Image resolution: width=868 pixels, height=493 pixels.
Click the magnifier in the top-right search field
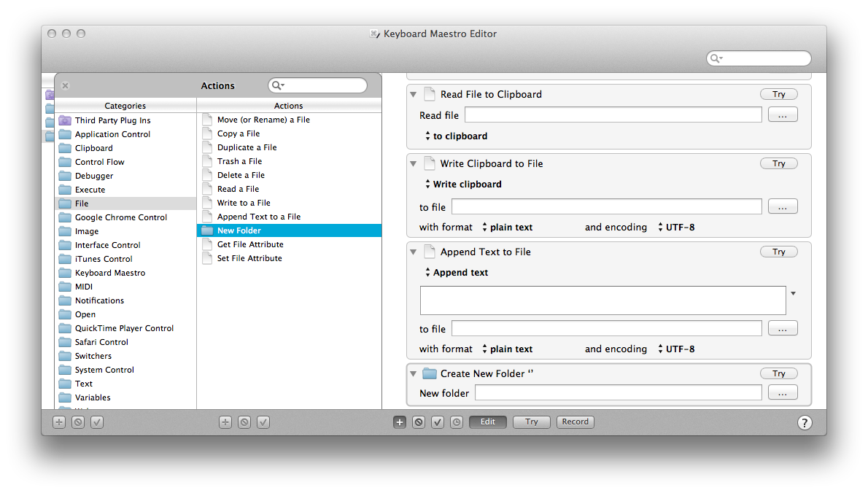point(716,58)
